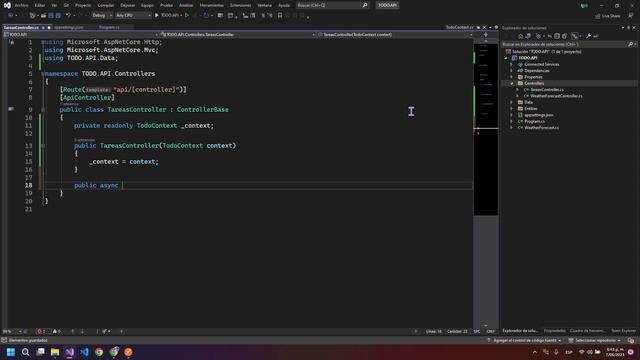
Task: Open TareasController.cs in Solution Explorer
Action: coord(547,90)
